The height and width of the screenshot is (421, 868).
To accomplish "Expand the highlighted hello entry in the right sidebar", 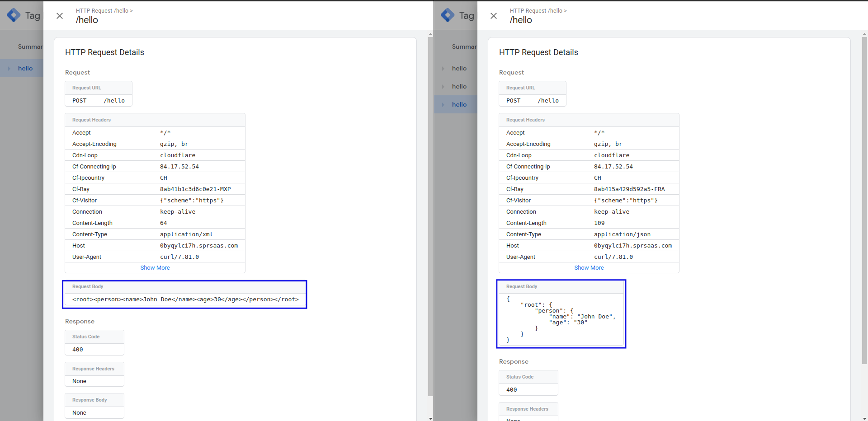I will (443, 104).
